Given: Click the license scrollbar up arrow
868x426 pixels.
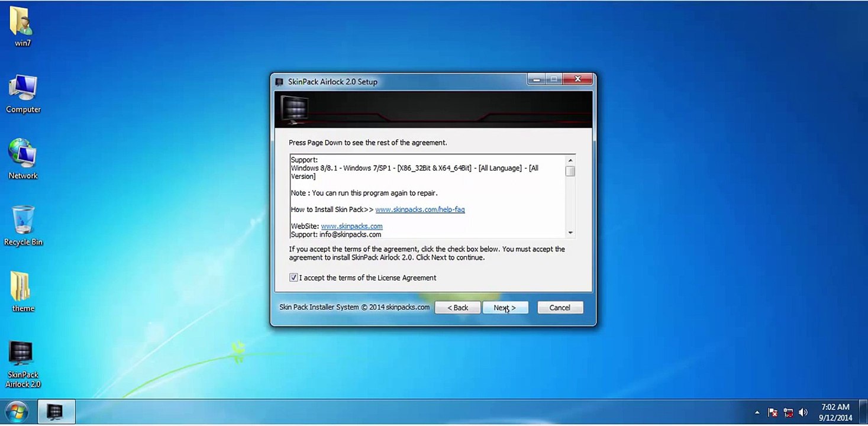Looking at the screenshot, I should pos(570,160).
